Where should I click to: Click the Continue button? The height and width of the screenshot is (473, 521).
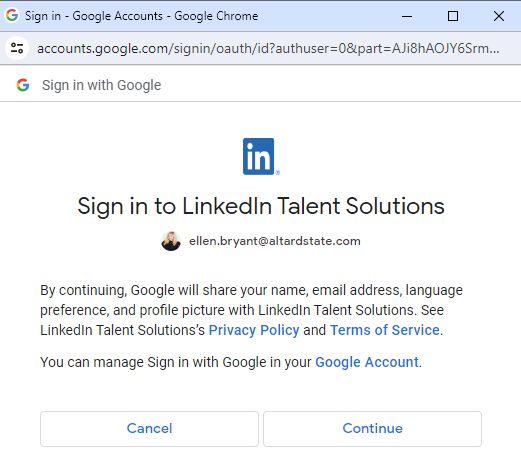(372, 429)
